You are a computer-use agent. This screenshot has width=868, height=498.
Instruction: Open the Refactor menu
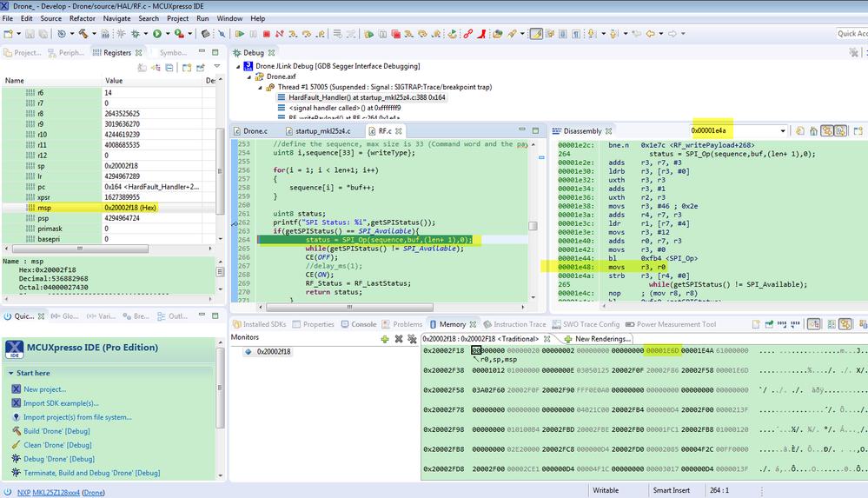[83, 18]
